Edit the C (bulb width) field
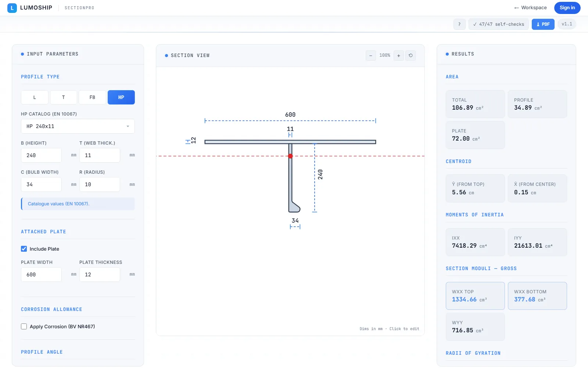Screen dimensions: 588x368 click(41, 184)
